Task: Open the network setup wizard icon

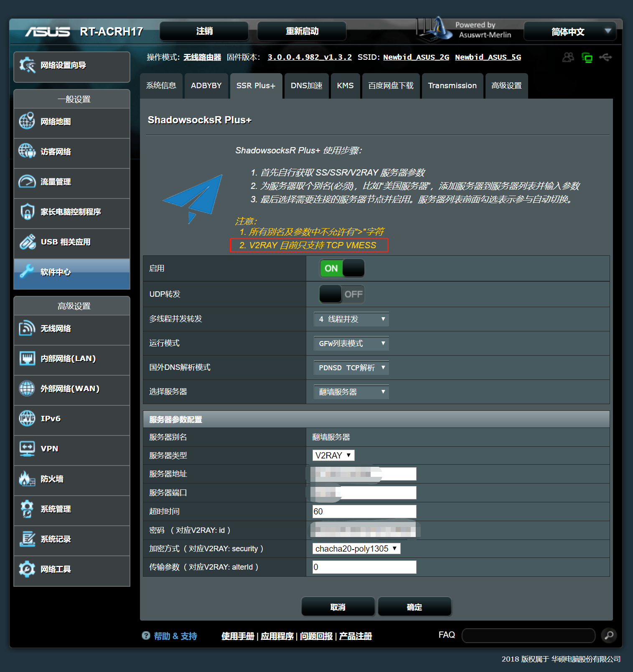Action: [x=27, y=65]
